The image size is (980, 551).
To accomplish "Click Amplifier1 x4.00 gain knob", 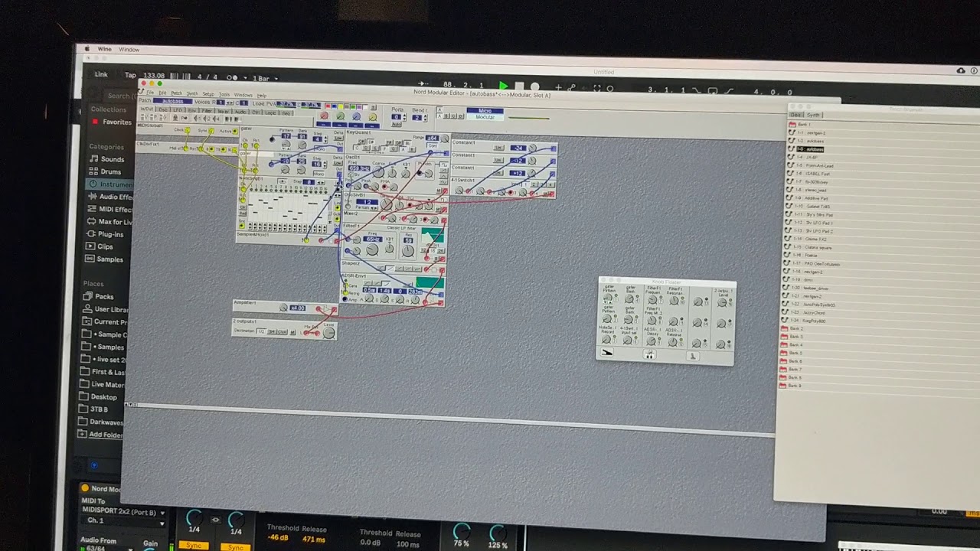I will (283, 308).
